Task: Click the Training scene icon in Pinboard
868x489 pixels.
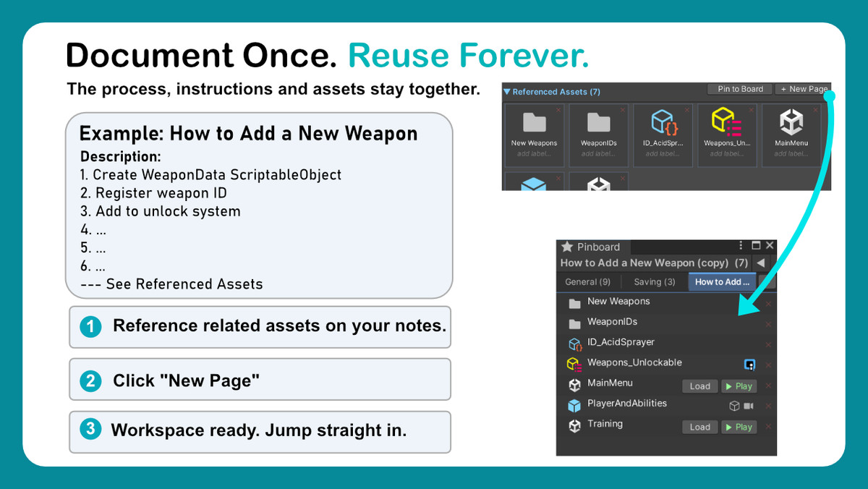Action: (574, 426)
